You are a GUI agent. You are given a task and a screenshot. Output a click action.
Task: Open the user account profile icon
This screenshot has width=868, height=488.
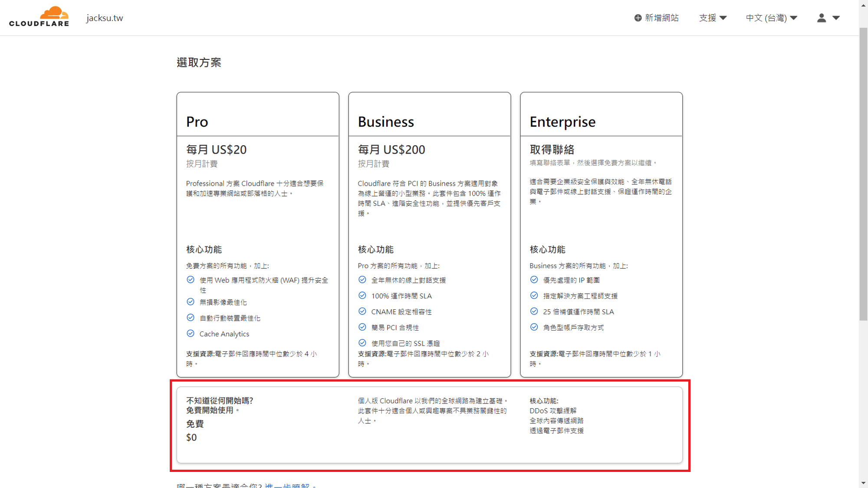(821, 18)
